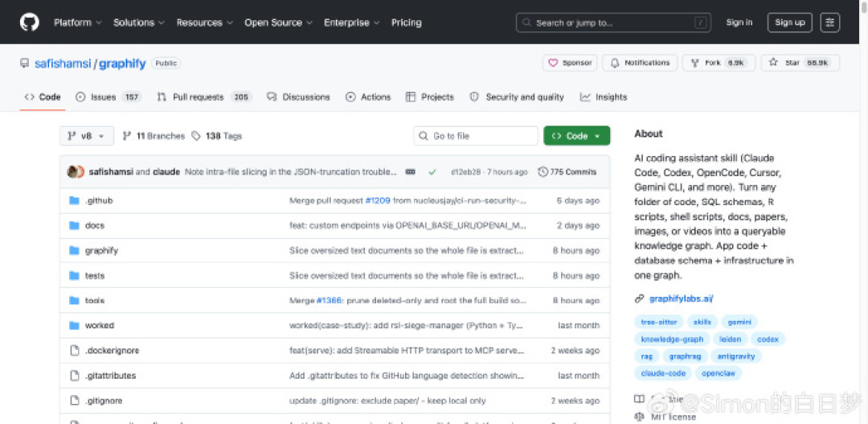Click the docs folder icon

[74, 225]
